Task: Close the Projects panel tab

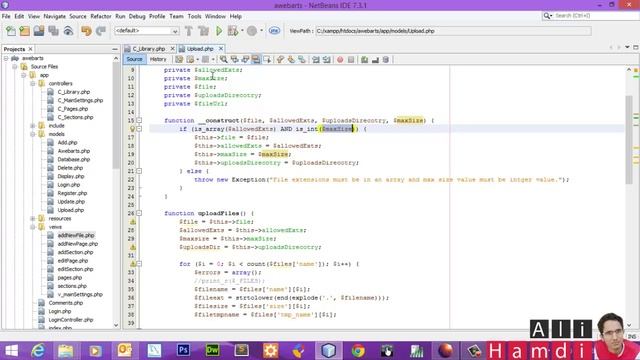Action: coord(30,49)
